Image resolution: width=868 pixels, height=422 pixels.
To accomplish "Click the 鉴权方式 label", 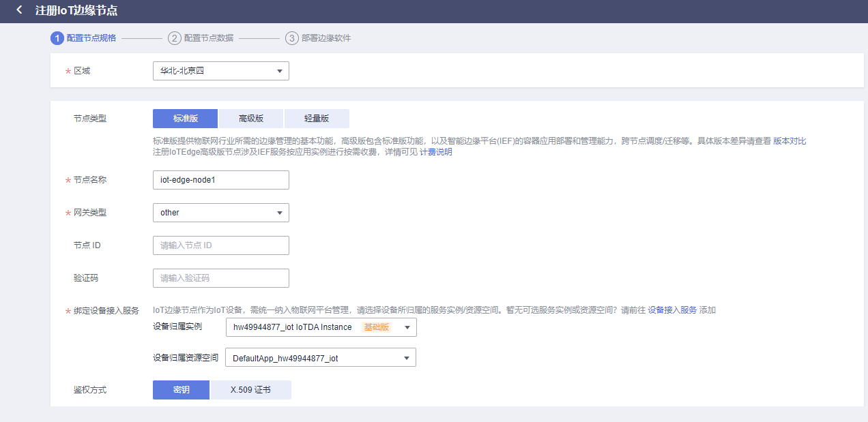I will [90, 390].
